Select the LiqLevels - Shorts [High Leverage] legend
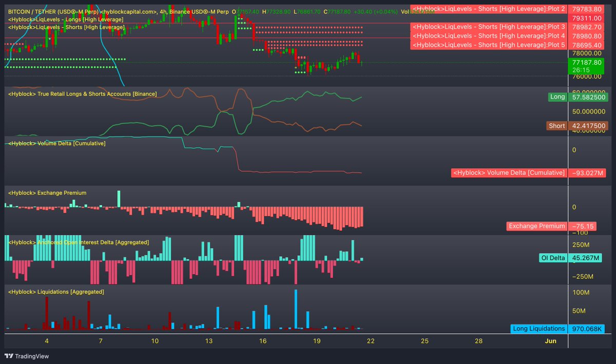 [66, 27]
